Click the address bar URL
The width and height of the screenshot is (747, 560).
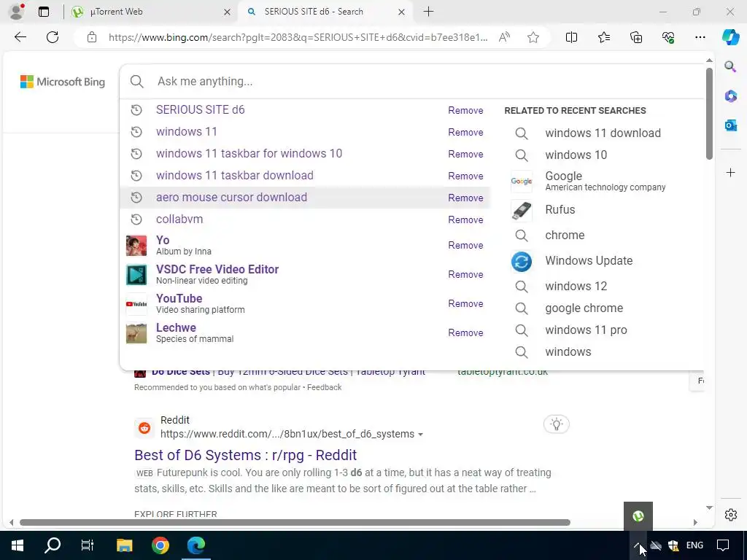coord(298,37)
